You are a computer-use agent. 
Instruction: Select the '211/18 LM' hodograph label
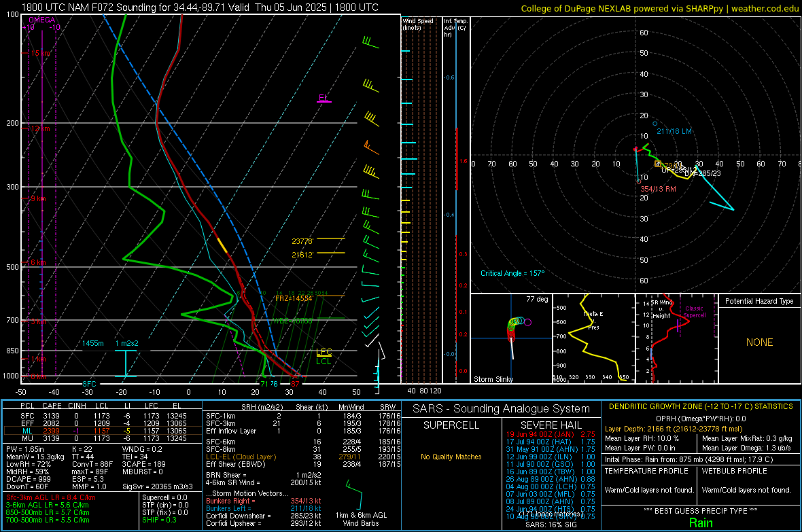[x=674, y=131]
